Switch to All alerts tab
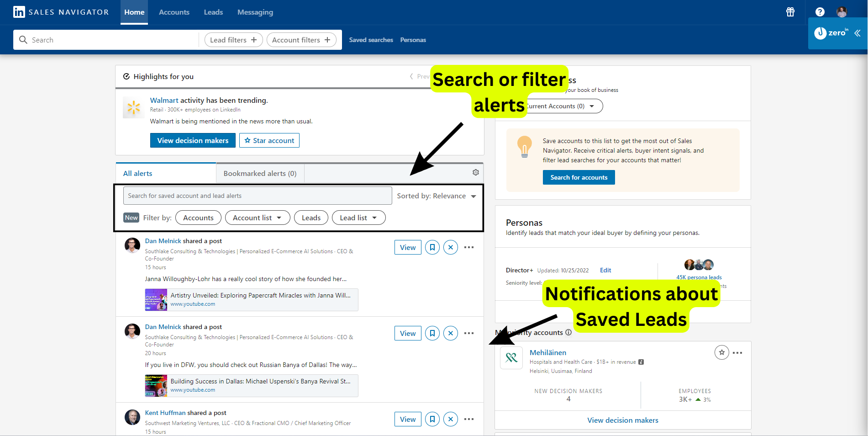Image resolution: width=868 pixels, height=436 pixels. pyautogui.click(x=166, y=173)
